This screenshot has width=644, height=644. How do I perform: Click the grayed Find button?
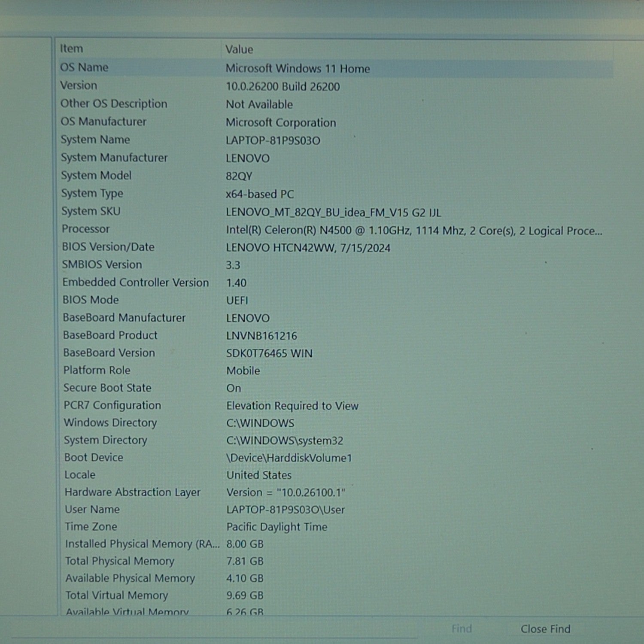pos(462,629)
